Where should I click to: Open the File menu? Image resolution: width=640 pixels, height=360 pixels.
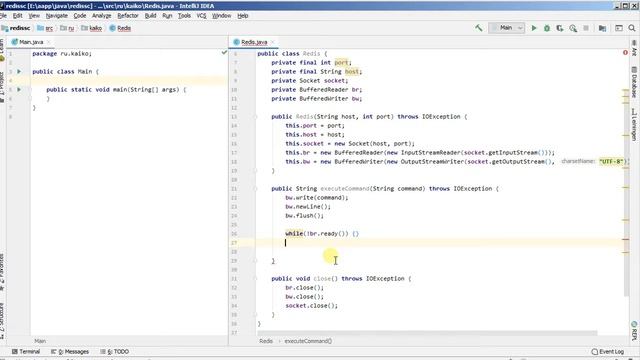(3, 16)
